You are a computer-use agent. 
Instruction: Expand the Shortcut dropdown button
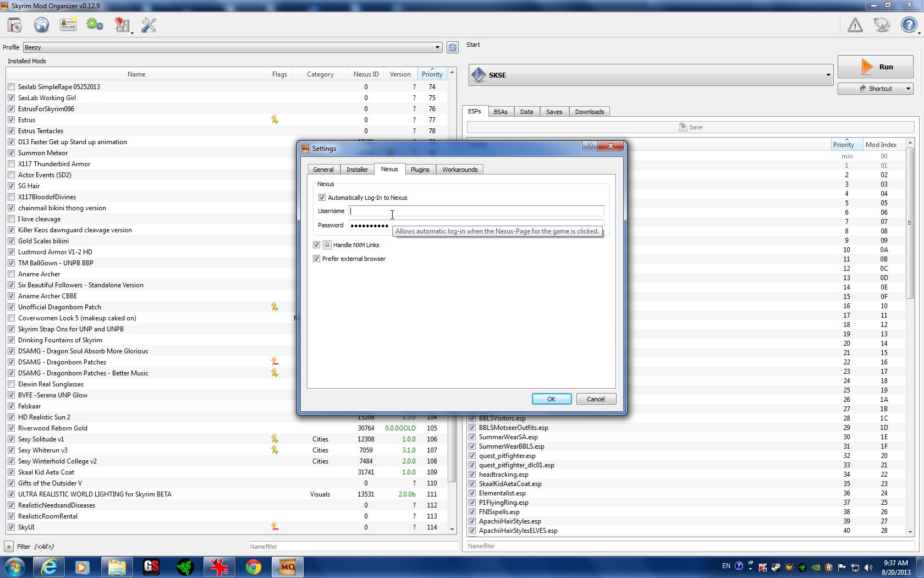[x=908, y=89]
